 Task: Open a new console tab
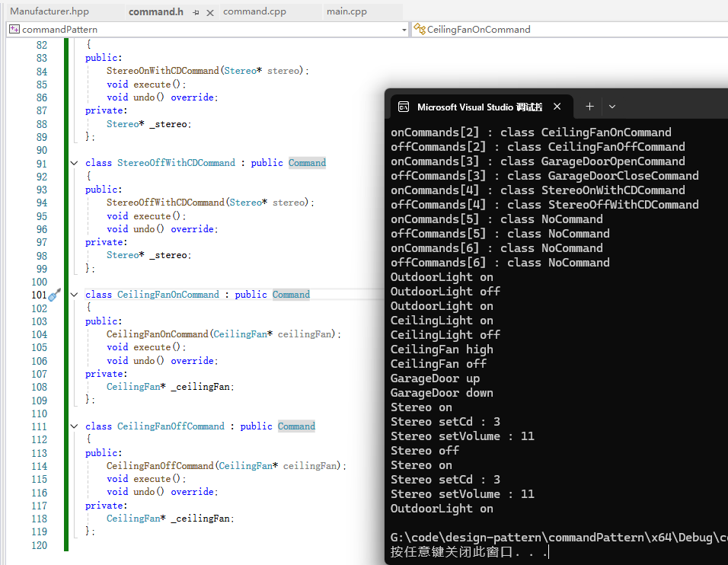click(589, 107)
